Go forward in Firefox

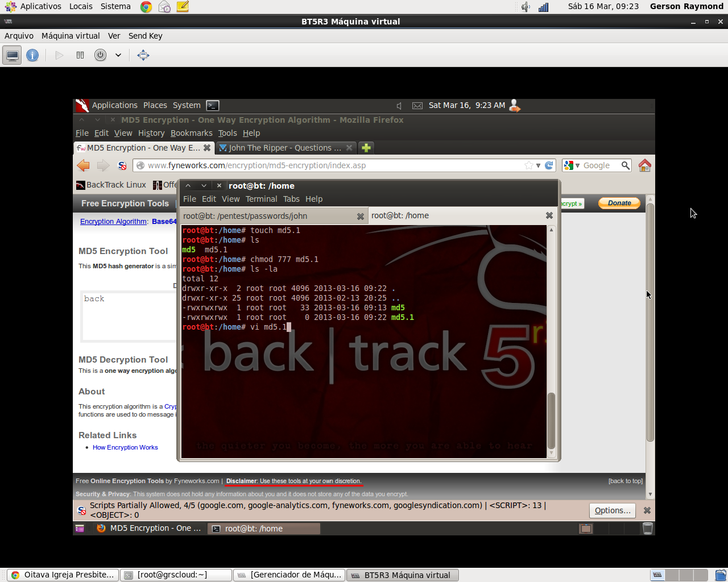[103, 165]
